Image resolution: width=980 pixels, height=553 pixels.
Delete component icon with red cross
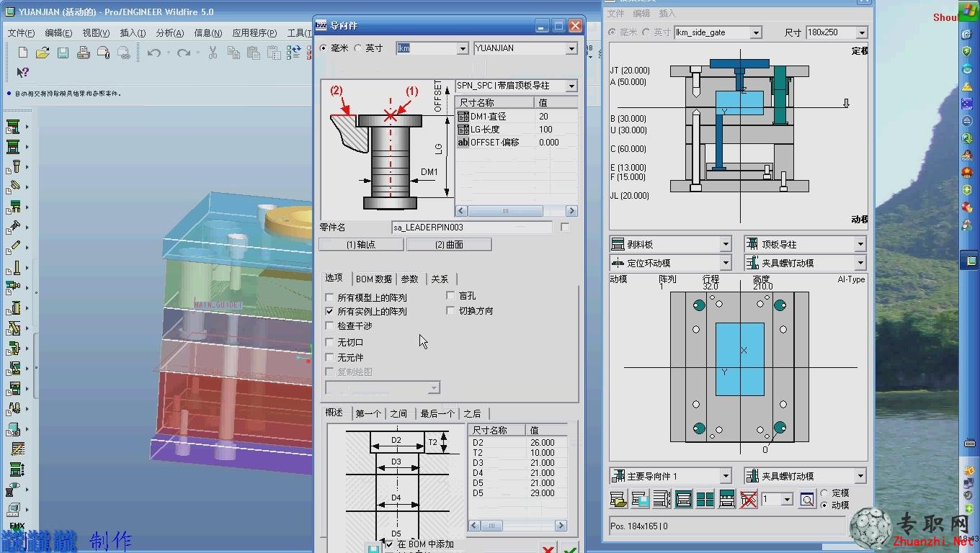click(x=749, y=499)
